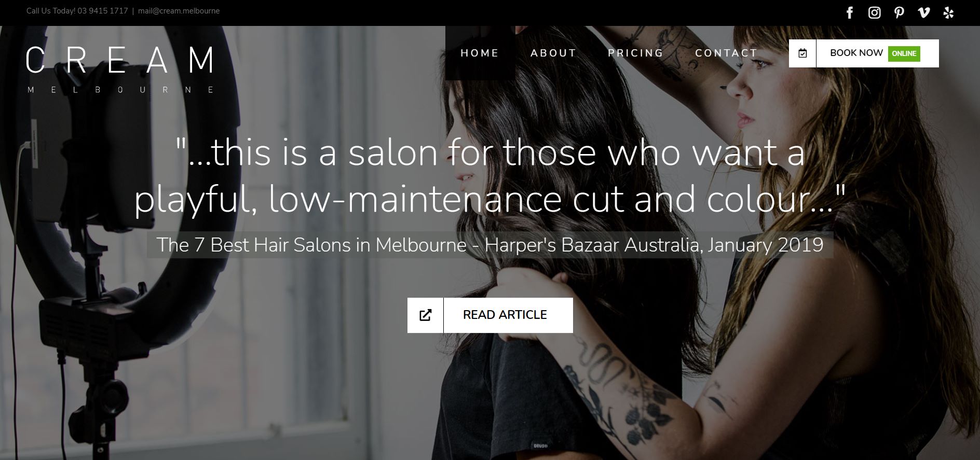The image size is (980, 460).
Task: Visit the Pinterest icon link
Action: coord(900,12)
